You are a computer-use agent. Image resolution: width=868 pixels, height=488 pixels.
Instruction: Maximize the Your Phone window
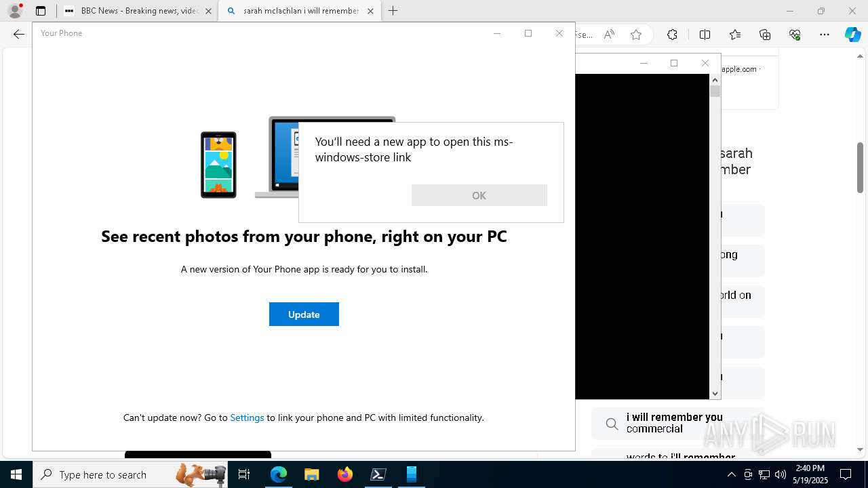tap(528, 33)
